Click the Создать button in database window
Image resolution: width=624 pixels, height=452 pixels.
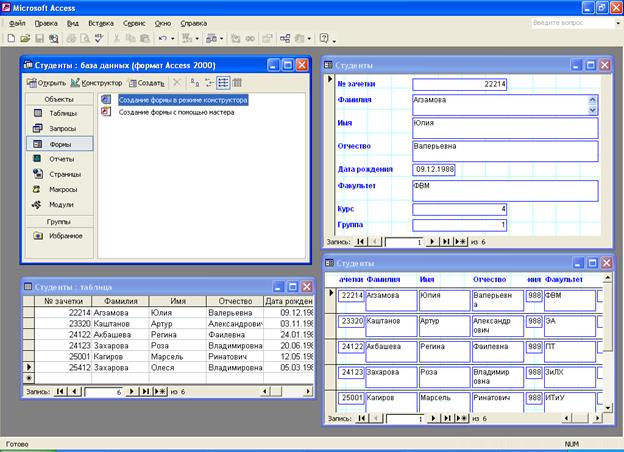tap(146, 82)
